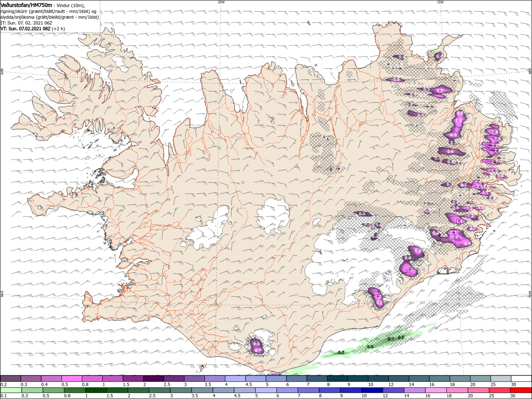Viewport: 532px width, 399px height.
Task: Pick the bright pink upper-row swatch labeled 0.5
Action: (x=71, y=379)
